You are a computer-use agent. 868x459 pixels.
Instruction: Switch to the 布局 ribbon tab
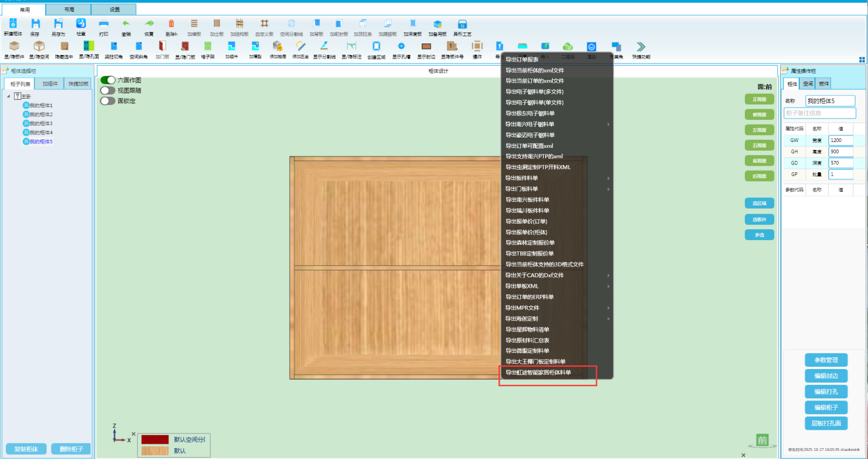click(x=69, y=10)
